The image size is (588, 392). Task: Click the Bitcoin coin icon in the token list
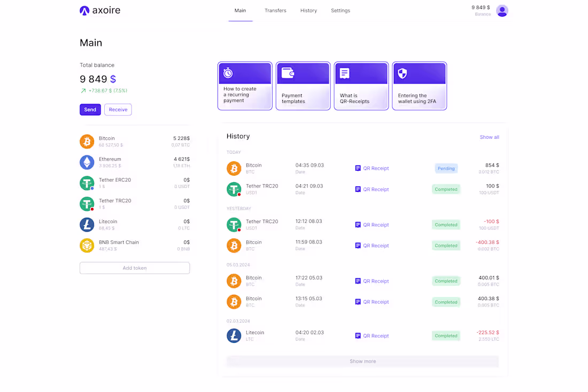pos(87,141)
